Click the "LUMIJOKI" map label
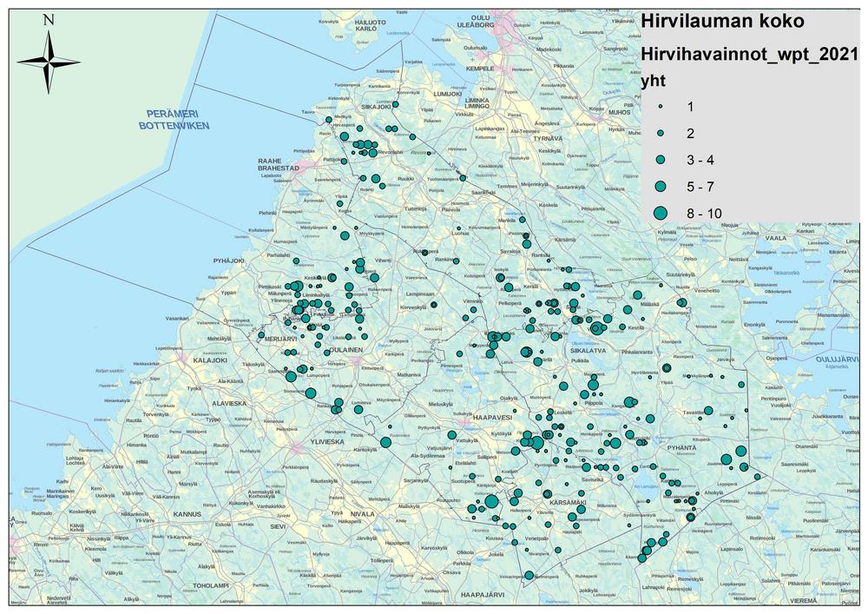Screen dimensions: 868x614 click(447, 94)
